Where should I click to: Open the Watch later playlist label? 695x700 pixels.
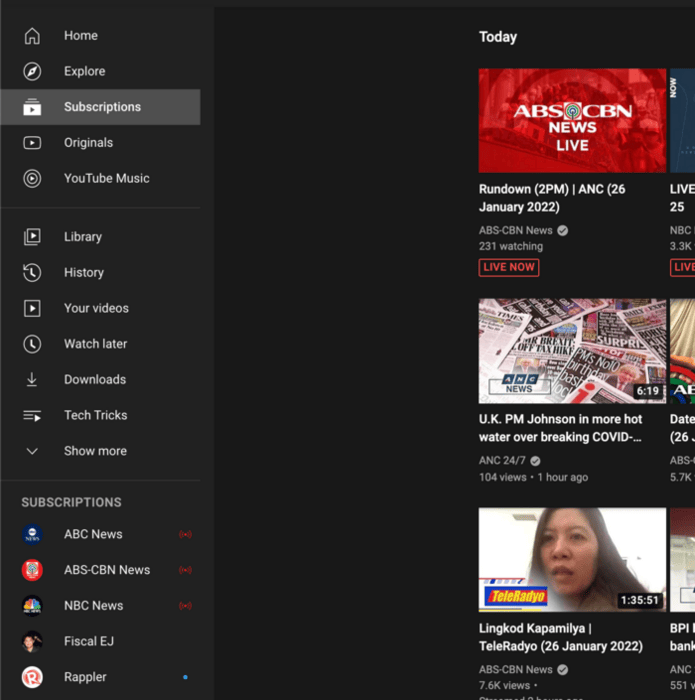tap(96, 344)
